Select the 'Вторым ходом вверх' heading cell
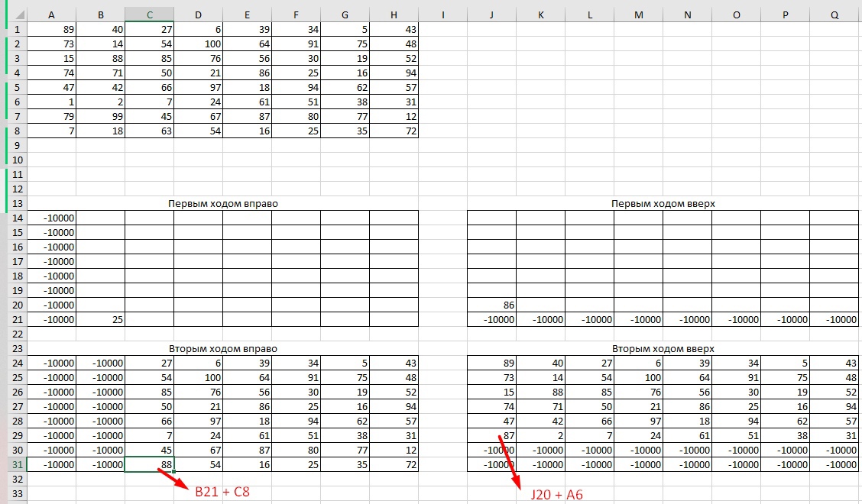862x504 pixels. pos(663,348)
